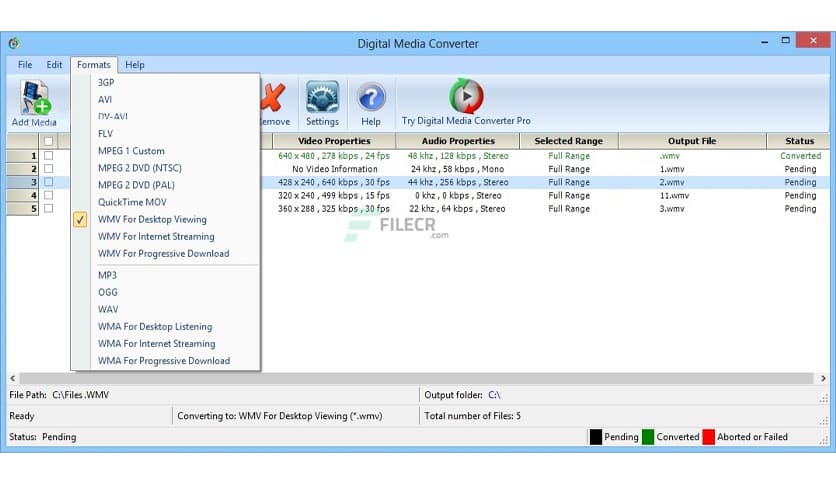Click 'Total number of Files: 5' status text
Viewport: 836px width, 484px height.
pos(472,416)
